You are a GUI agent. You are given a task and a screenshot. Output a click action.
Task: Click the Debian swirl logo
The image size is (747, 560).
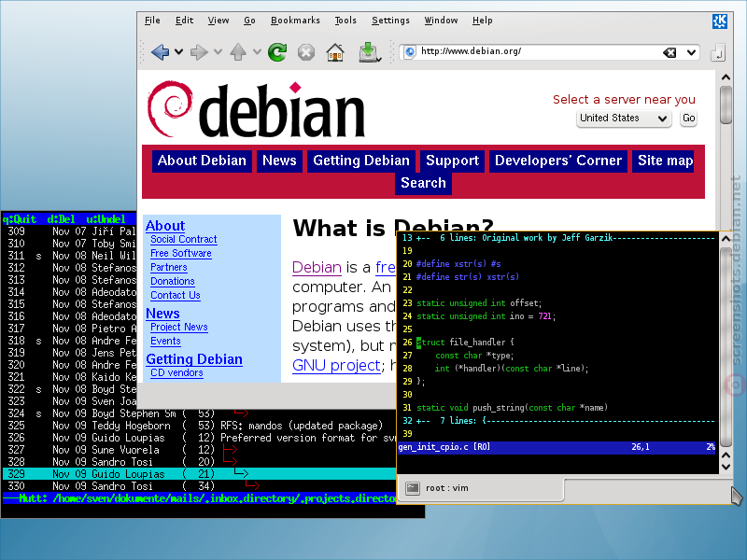170,108
